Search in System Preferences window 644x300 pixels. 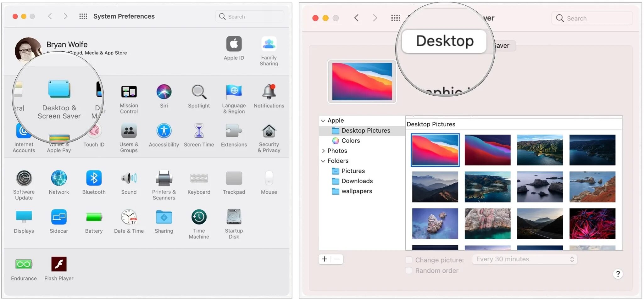point(250,16)
